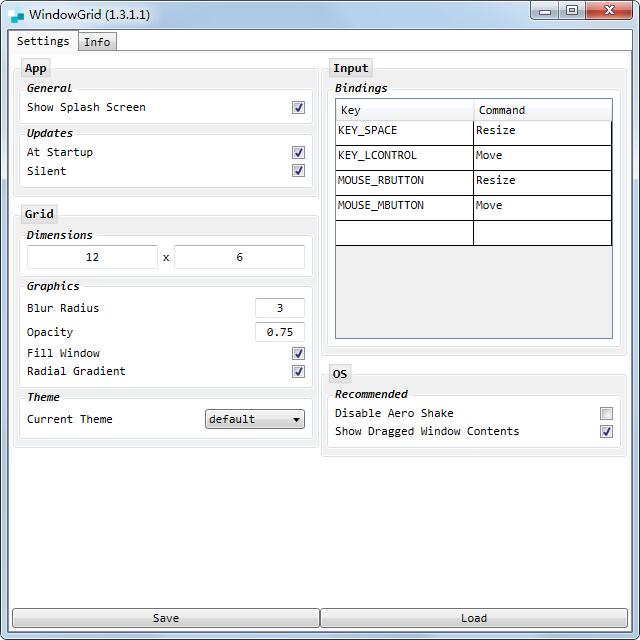Toggle the Silent updates checkbox
This screenshot has height=640, width=640.
pos(298,171)
